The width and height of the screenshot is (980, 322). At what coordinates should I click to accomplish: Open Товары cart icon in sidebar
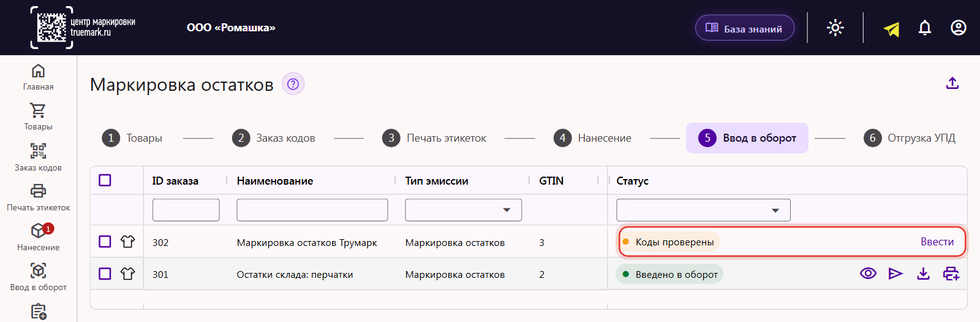[x=38, y=117]
